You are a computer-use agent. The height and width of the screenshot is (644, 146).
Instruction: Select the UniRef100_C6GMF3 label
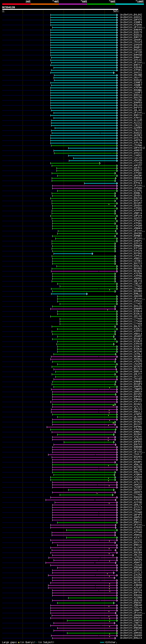pos(131,93)
